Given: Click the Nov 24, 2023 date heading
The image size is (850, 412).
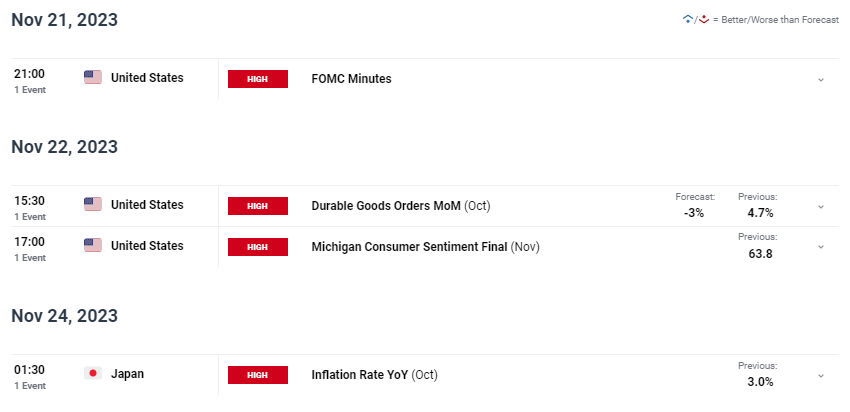Looking at the screenshot, I should click(65, 316).
